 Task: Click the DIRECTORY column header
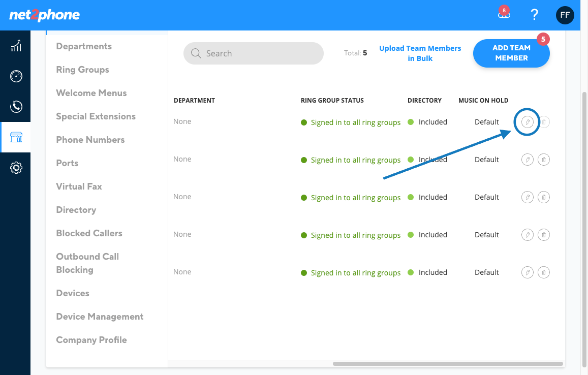click(424, 101)
